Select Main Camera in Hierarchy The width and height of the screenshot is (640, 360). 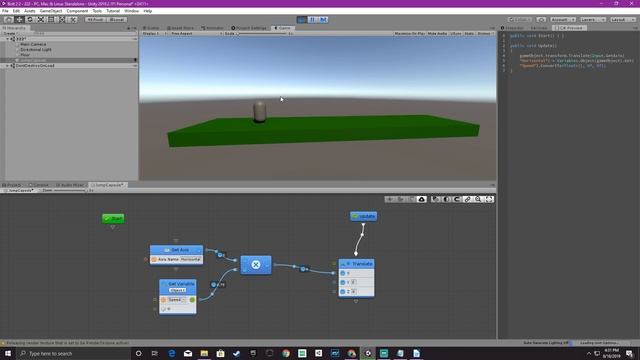tap(33, 44)
